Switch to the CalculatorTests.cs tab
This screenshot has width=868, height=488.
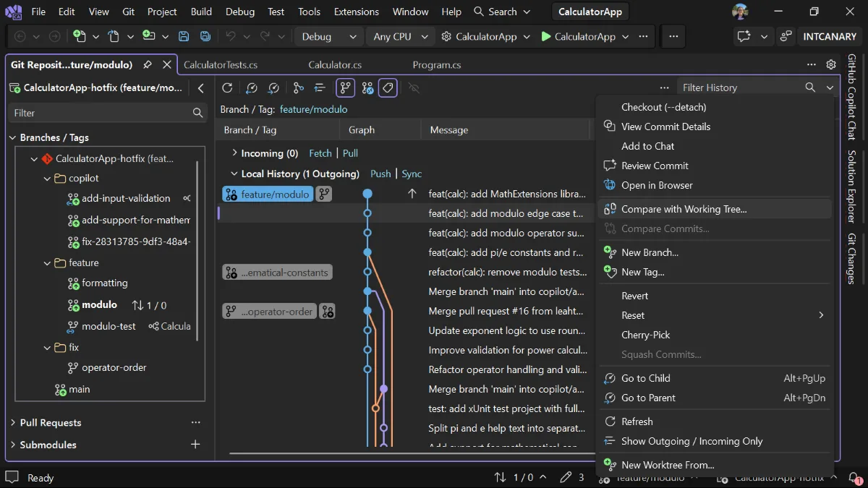click(x=221, y=65)
